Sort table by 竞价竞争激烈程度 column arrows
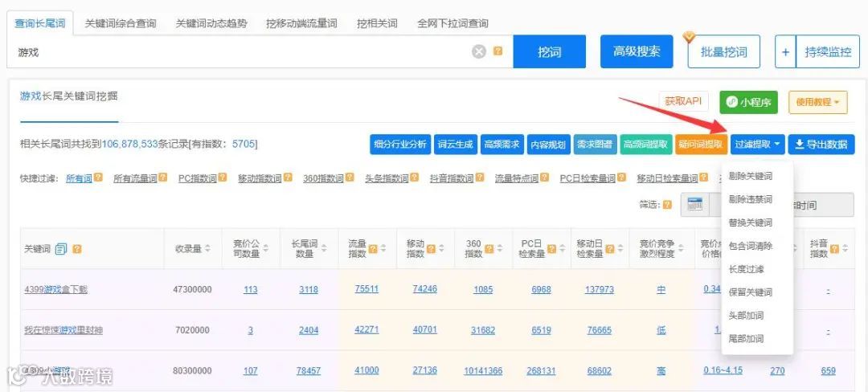This screenshot has width=868, height=392. tap(681, 249)
